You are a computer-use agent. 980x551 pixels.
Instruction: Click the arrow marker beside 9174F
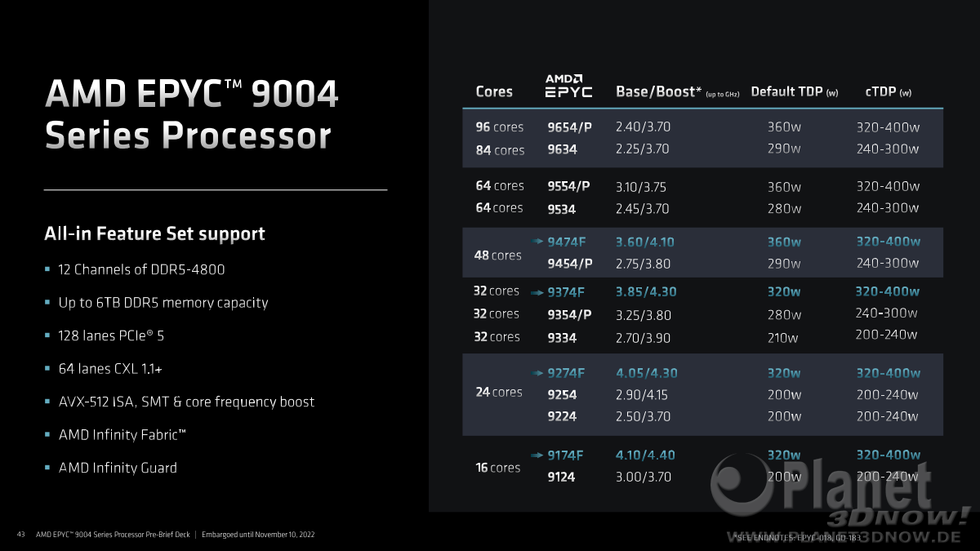537,455
